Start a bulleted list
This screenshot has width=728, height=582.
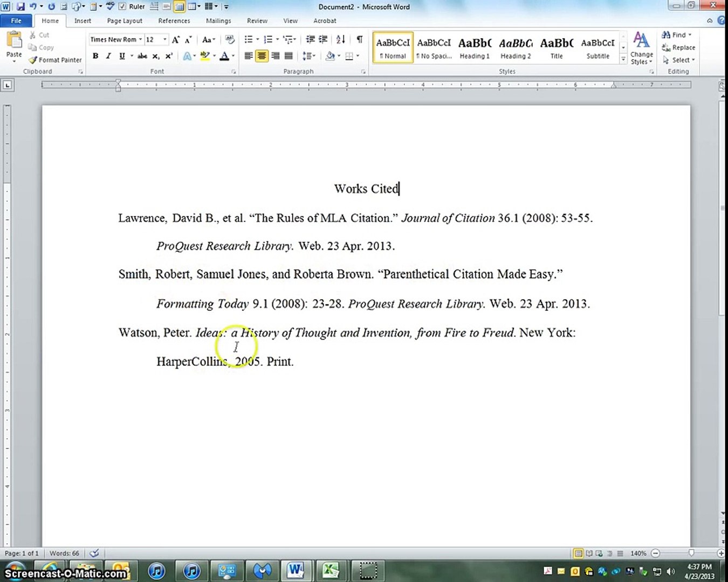point(248,39)
